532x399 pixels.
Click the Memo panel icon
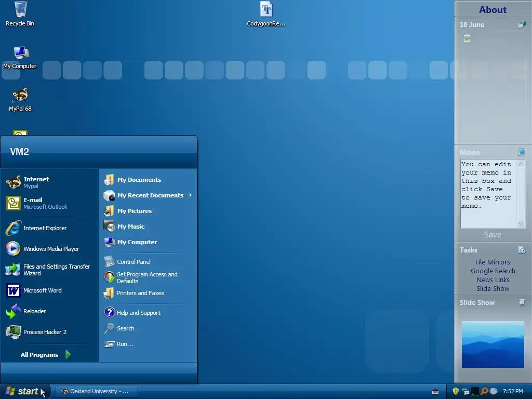(x=522, y=152)
